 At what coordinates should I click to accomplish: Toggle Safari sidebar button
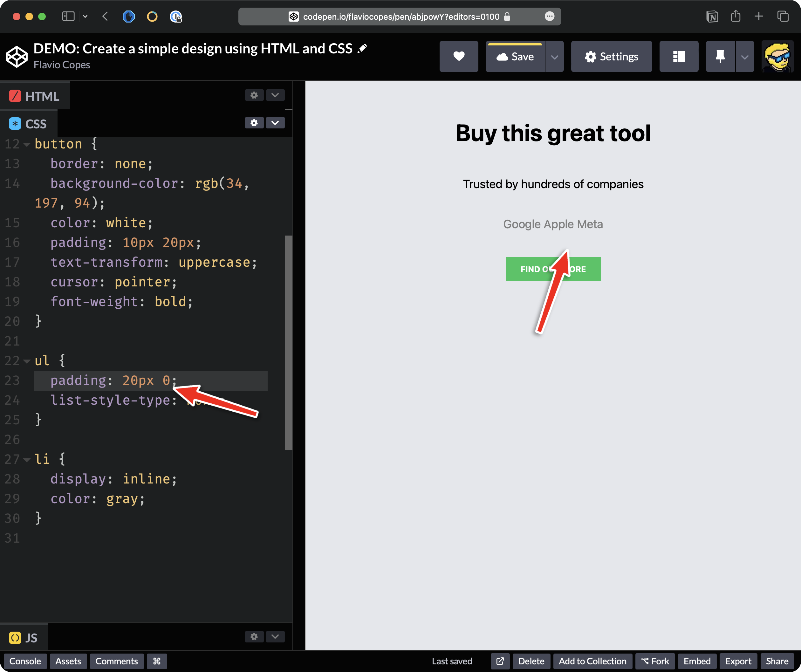[x=68, y=17]
